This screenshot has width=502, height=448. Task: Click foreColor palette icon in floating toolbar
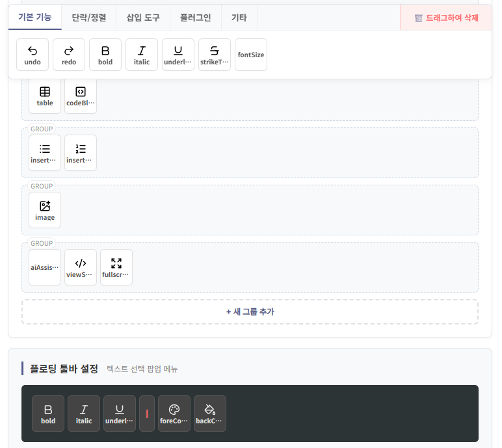pyautogui.click(x=174, y=414)
